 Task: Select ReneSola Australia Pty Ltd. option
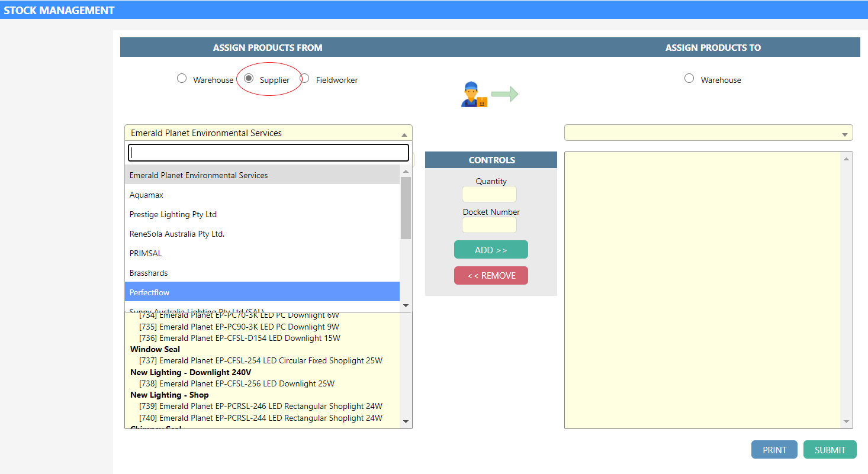262,234
